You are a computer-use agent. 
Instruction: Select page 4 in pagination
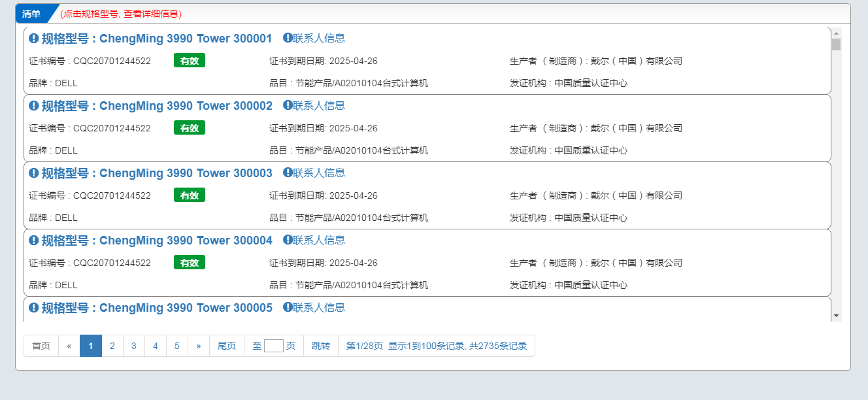pyautogui.click(x=156, y=346)
